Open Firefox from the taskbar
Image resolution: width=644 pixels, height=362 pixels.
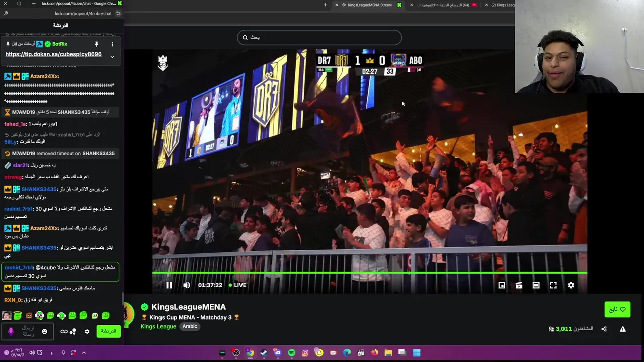374,353
